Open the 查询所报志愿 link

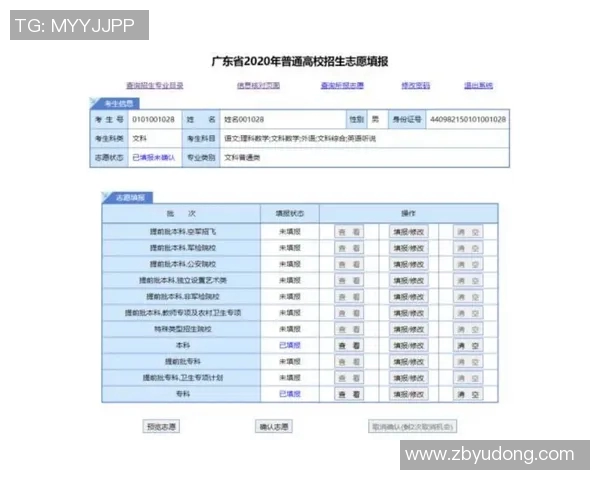tap(342, 85)
